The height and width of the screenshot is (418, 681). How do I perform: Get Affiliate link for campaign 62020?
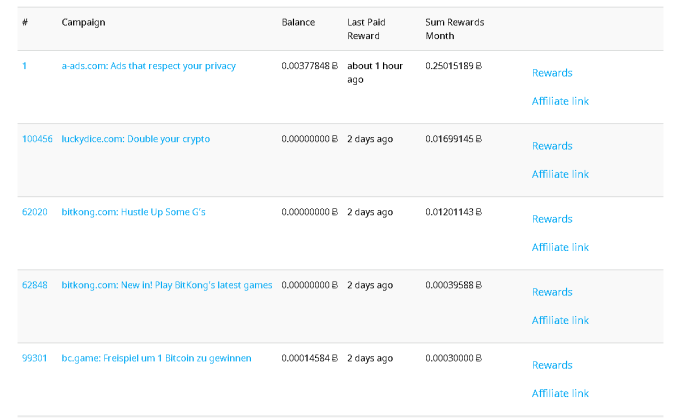[560, 247]
